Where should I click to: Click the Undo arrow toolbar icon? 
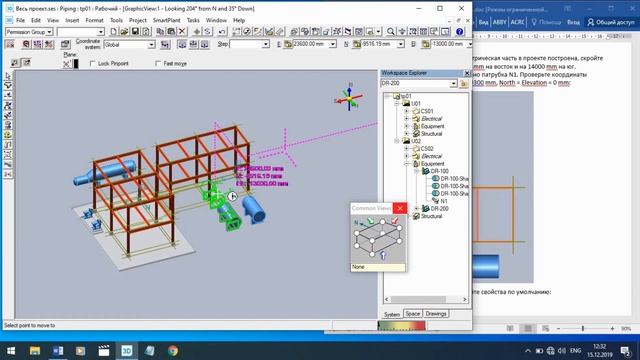222,32
